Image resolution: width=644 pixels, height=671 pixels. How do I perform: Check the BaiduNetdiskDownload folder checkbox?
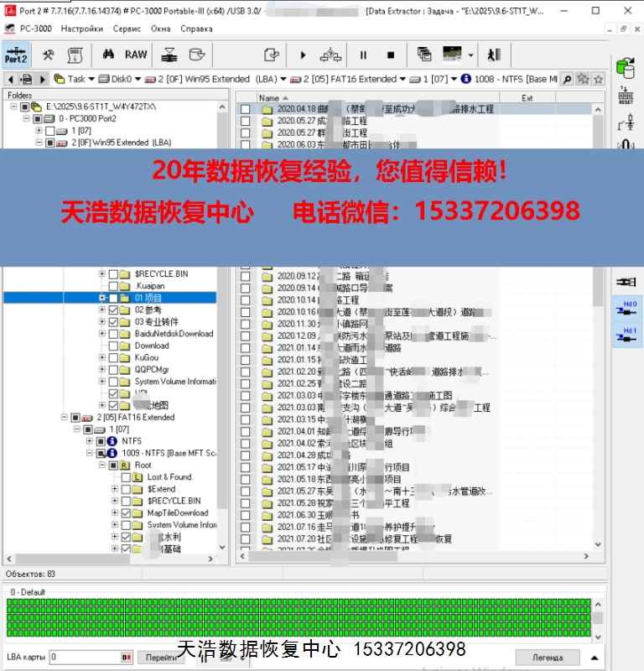point(114,334)
